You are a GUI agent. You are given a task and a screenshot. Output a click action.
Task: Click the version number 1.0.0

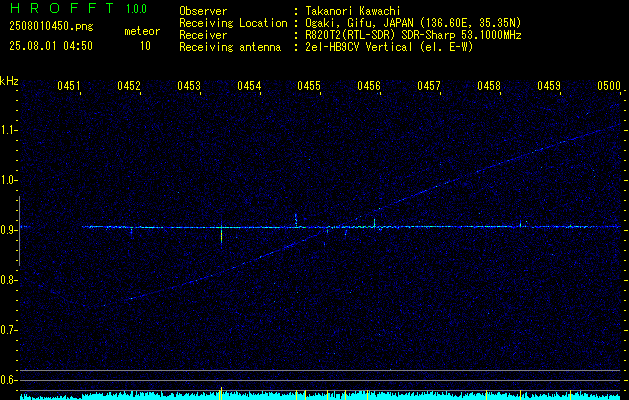(136, 9)
